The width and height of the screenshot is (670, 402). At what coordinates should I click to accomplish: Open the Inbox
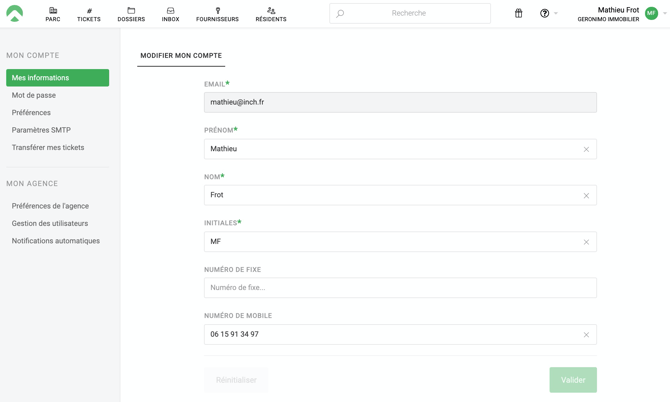tap(171, 14)
